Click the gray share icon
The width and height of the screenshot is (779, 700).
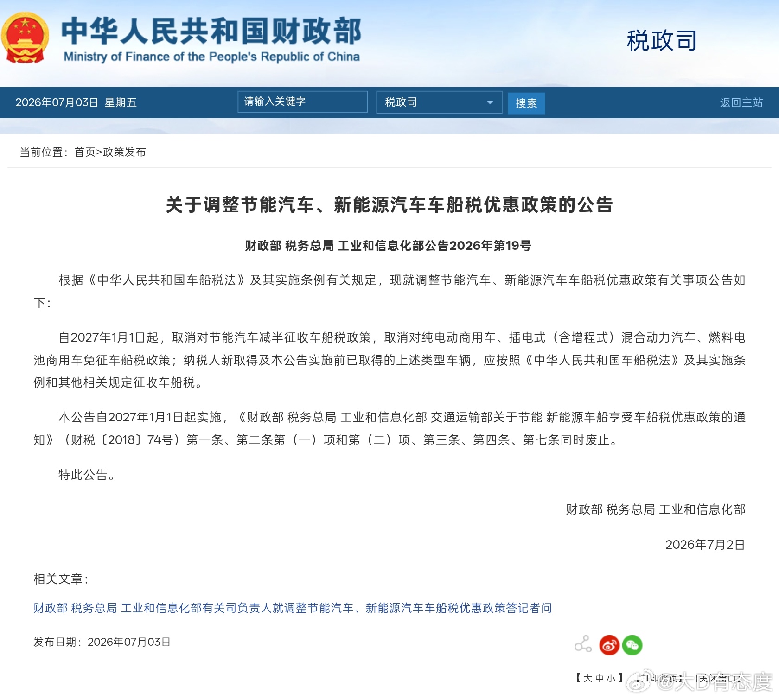(x=583, y=644)
